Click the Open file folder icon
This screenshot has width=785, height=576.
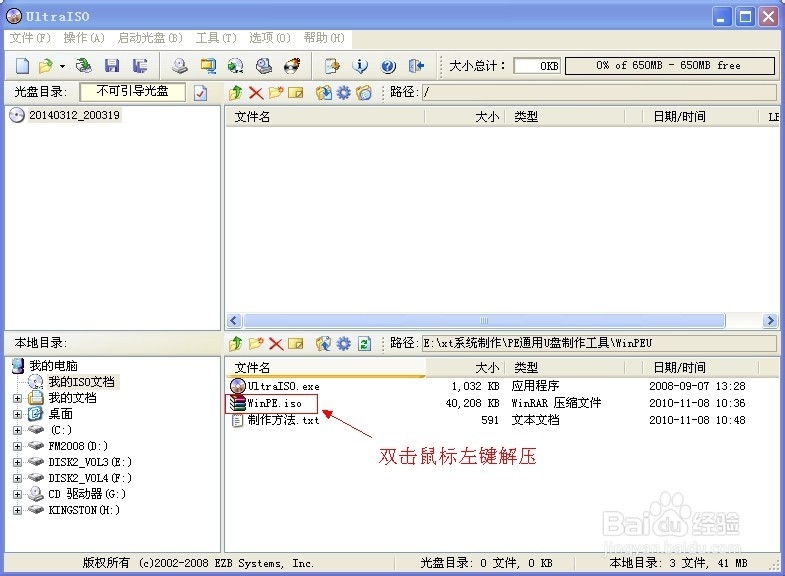coord(46,66)
